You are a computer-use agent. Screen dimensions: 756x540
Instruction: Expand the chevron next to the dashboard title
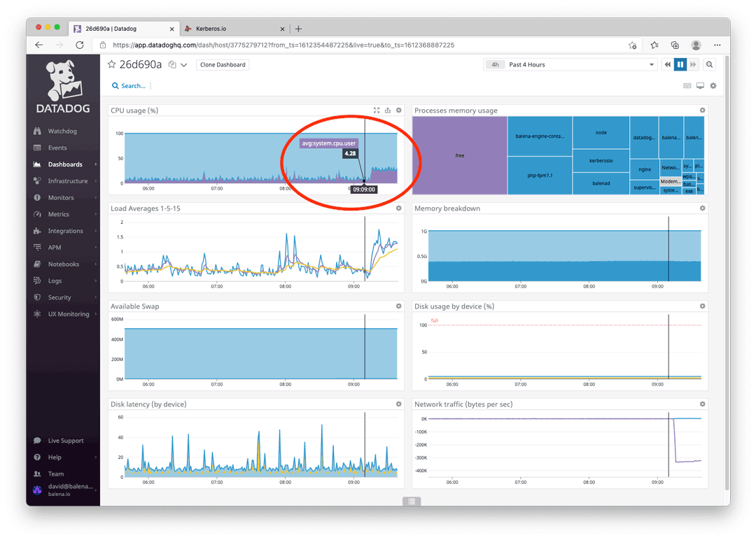183,64
